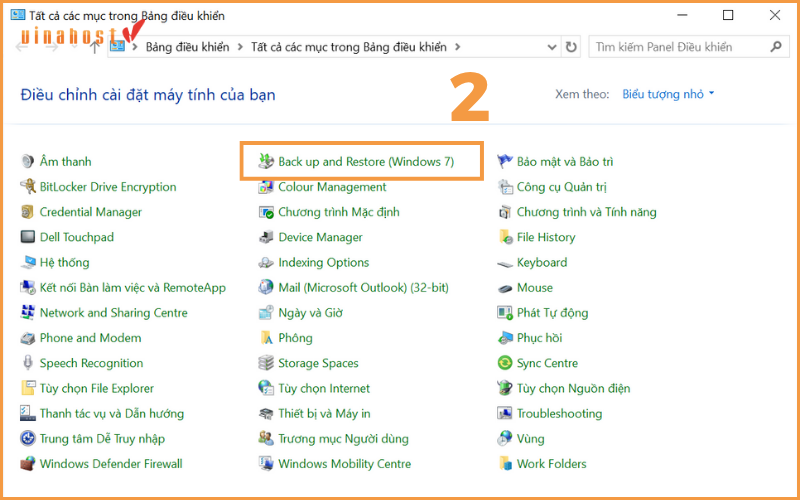Open the Windows Defender Firewall icon
Viewport: 800px width, 500px height.
[x=28, y=464]
